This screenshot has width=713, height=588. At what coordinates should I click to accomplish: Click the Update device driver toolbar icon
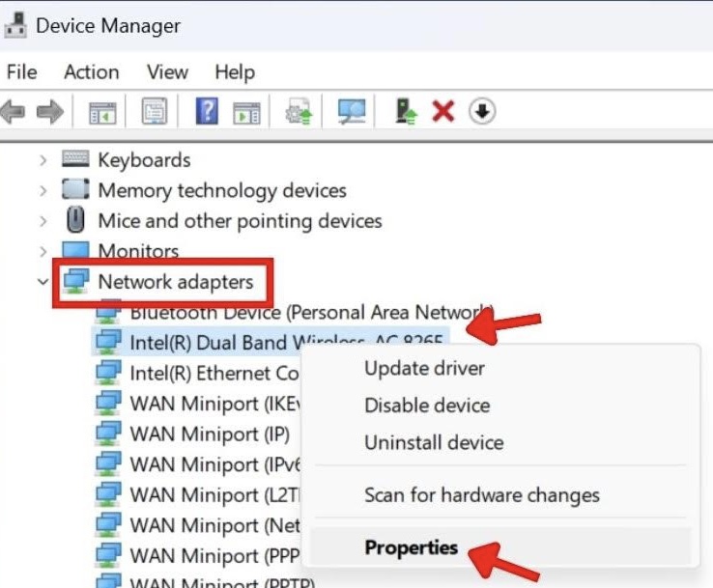click(x=299, y=111)
